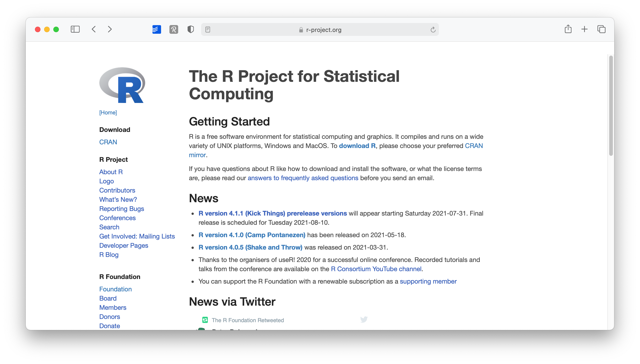The height and width of the screenshot is (364, 640).
Task: Click the R version 4.1.0 Camp Pontanezen link
Action: 252,235
